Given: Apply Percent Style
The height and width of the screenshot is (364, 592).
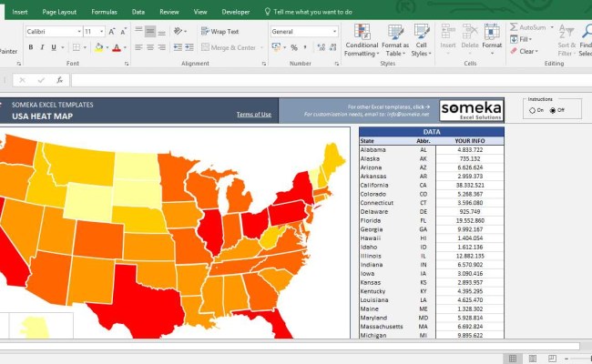Looking at the screenshot, I should point(294,47).
